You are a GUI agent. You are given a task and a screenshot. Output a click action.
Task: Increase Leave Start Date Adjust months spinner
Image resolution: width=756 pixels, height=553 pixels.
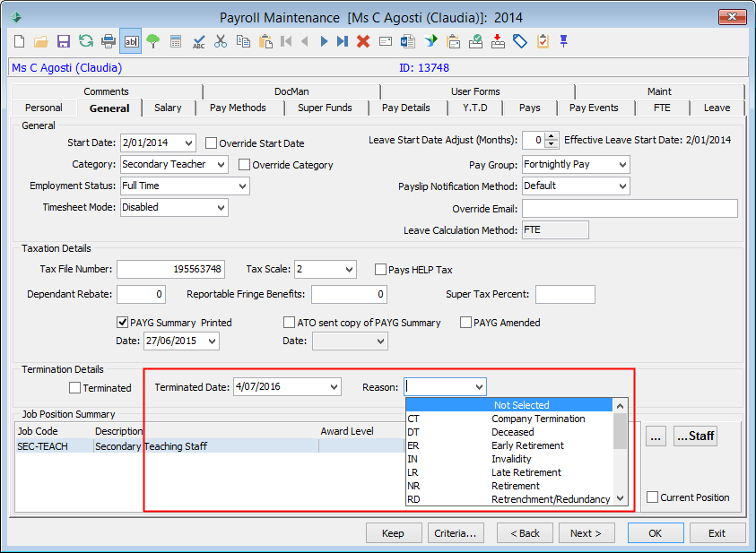click(x=552, y=136)
